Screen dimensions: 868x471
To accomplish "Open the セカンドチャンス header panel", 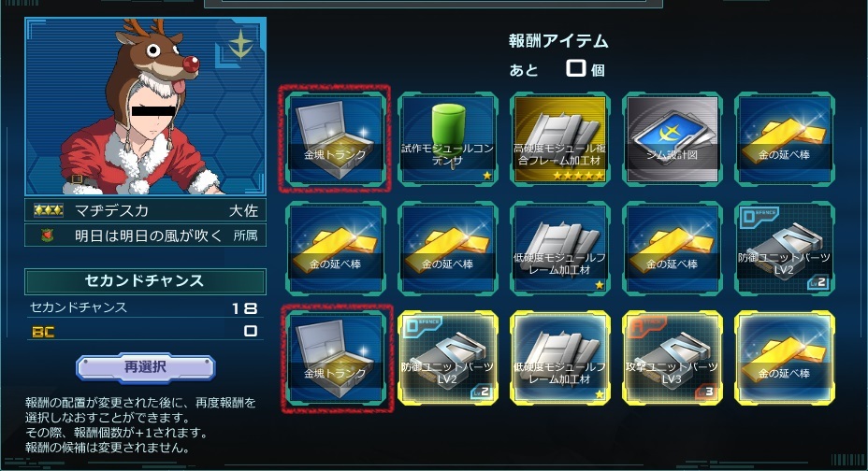I will click(145, 281).
